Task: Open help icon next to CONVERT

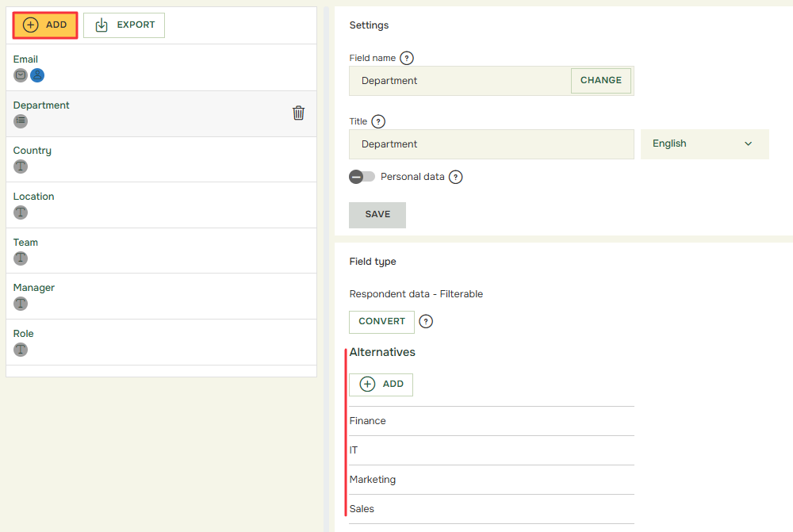Action: click(426, 322)
